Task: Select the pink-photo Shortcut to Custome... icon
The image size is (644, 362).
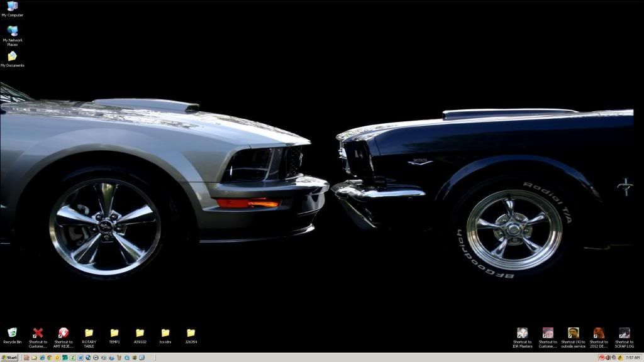Action: (548, 337)
